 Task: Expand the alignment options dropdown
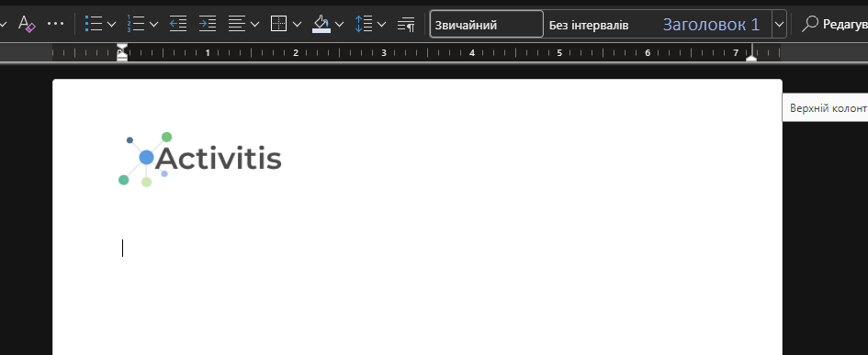click(254, 25)
